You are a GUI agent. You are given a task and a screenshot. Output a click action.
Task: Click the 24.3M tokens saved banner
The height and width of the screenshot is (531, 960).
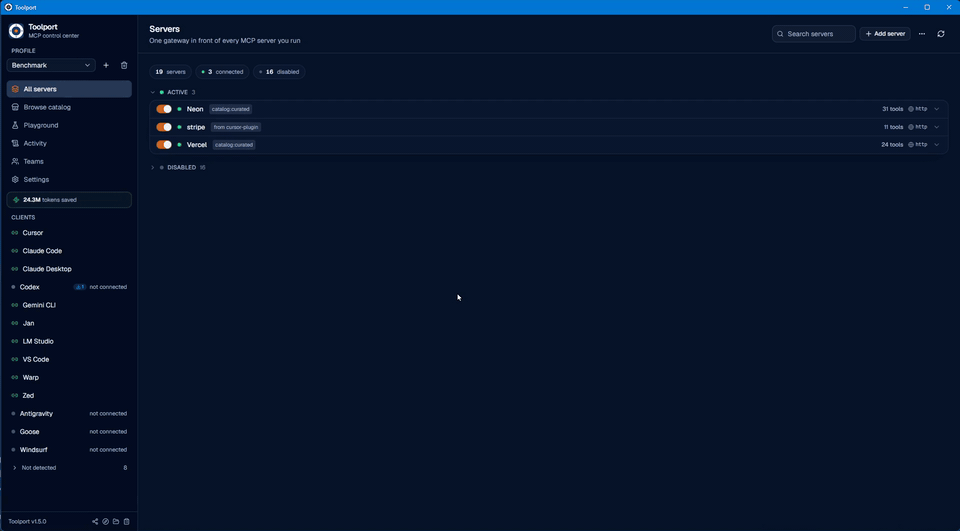[x=69, y=200]
